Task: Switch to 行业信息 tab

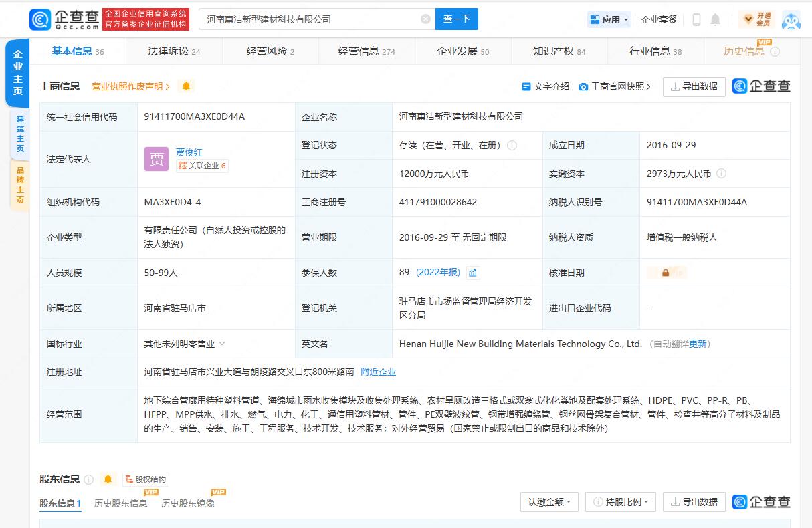Action: (x=655, y=51)
